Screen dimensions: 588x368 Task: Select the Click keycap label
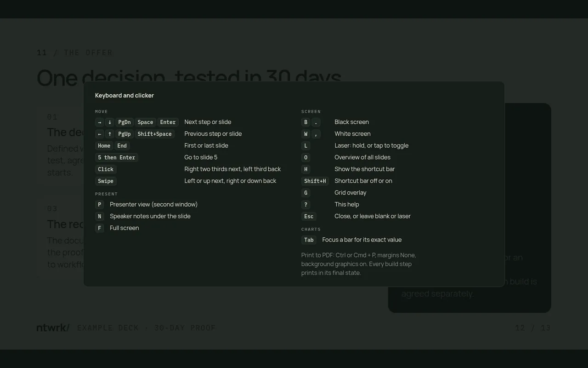(x=106, y=169)
